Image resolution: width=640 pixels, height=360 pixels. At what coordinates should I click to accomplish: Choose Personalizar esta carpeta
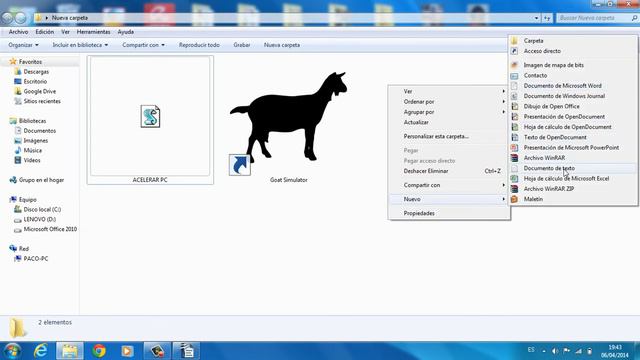click(x=449, y=136)
